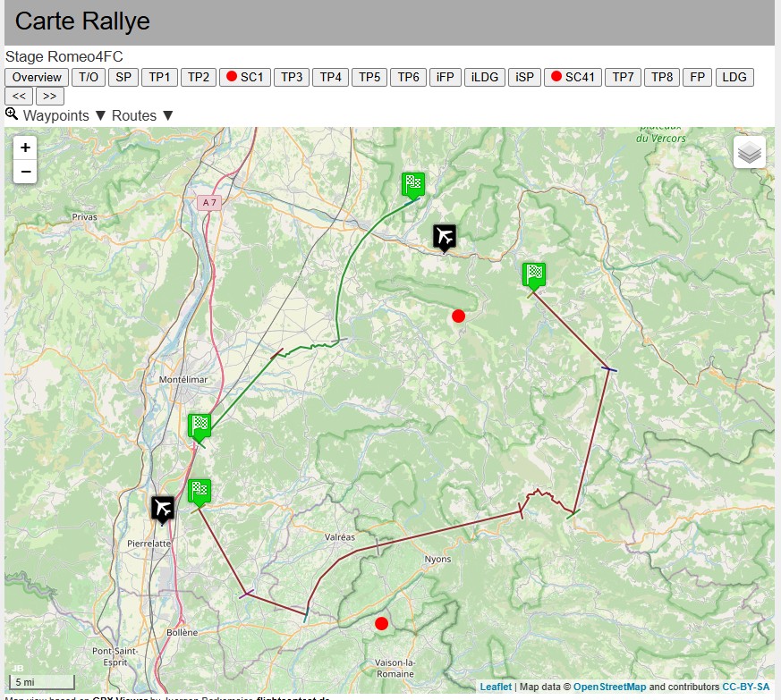The image size is (781, 700).
Task: Select the LDG landing button
Action: tap(734, 78)
